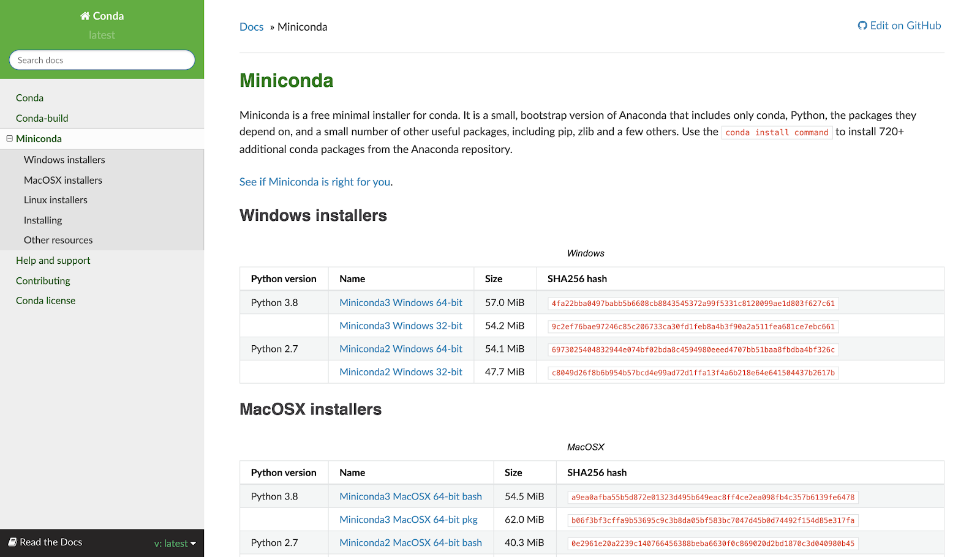Click the 'conda install command' code snippet
980x557 pixels.
pos(777,132)
